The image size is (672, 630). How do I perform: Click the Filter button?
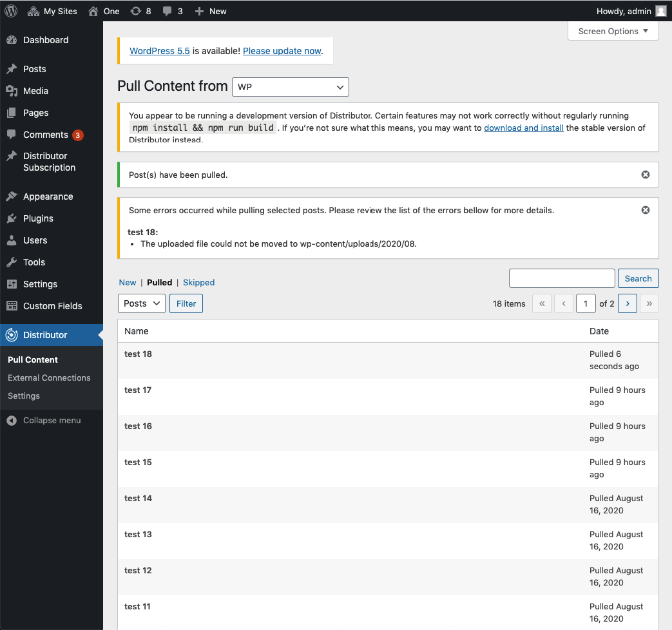(x=186, y=303)
